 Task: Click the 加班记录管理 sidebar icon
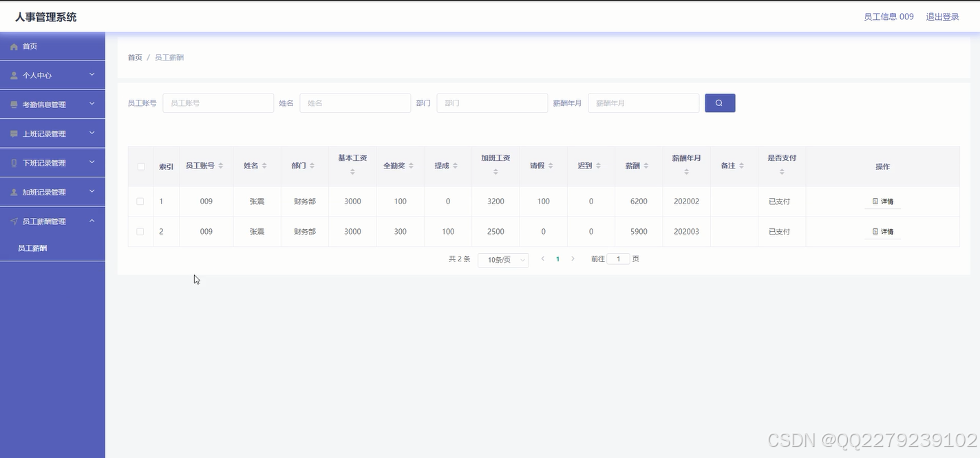(14, 191)
